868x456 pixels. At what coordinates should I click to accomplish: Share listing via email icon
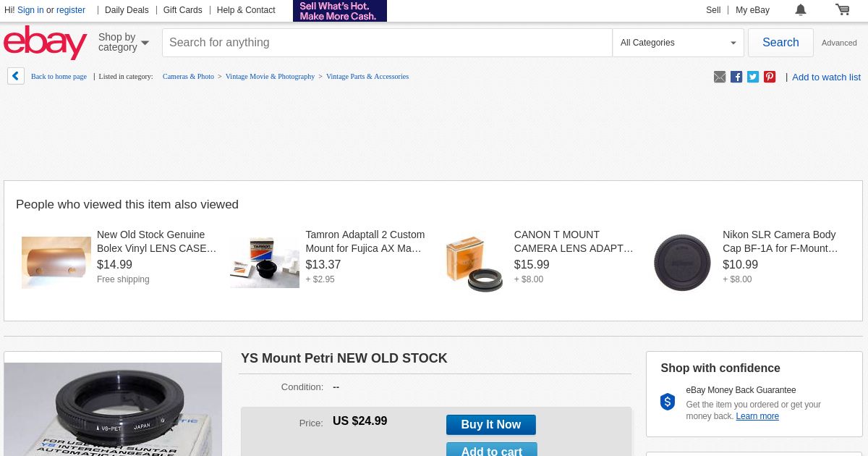pyautogui.click(x=720, y=77)
